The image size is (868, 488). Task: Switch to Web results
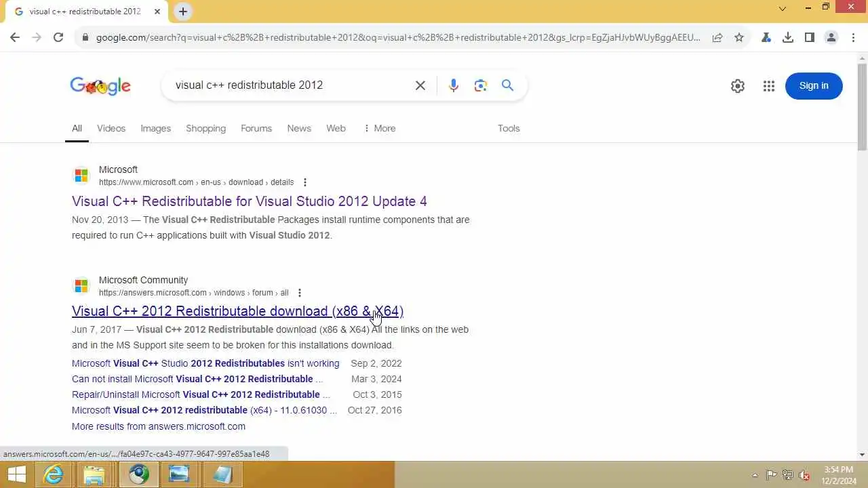(x=336, y=128)
